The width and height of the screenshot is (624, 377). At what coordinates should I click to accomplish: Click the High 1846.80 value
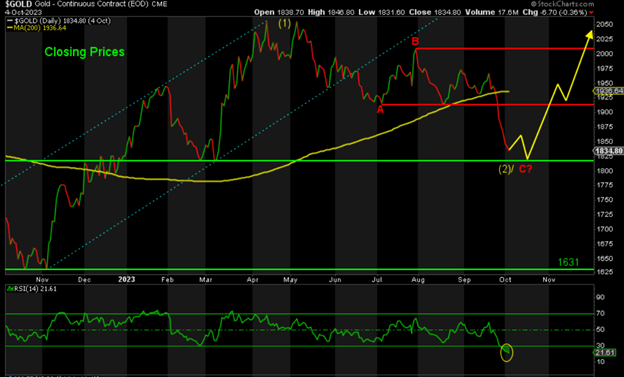click(331, 12)
